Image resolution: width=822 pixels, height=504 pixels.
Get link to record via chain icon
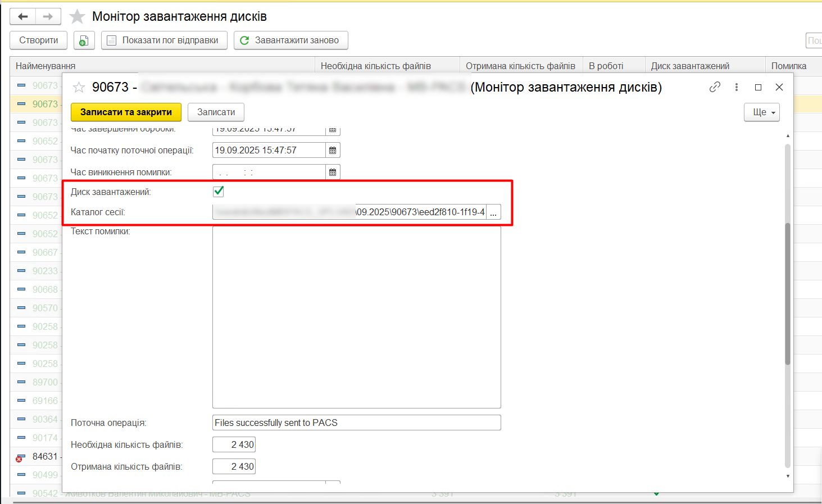coord(715,87)
